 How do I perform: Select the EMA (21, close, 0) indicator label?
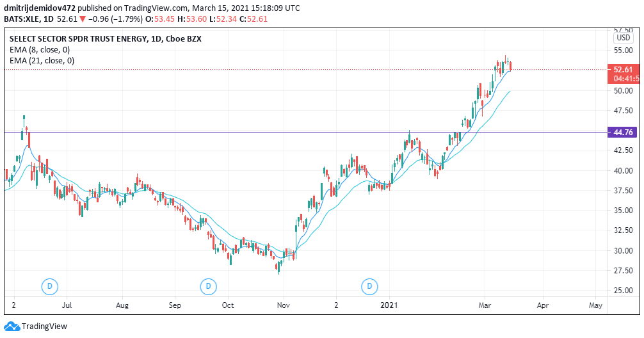pos(42,61)
